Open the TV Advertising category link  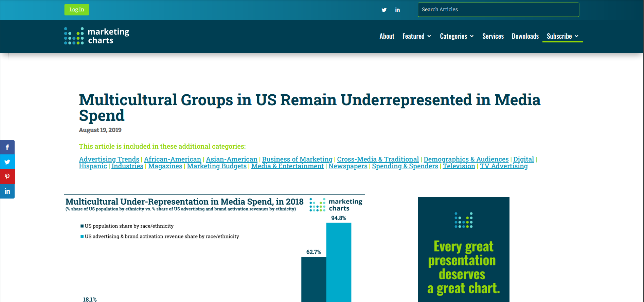(503, 166)
